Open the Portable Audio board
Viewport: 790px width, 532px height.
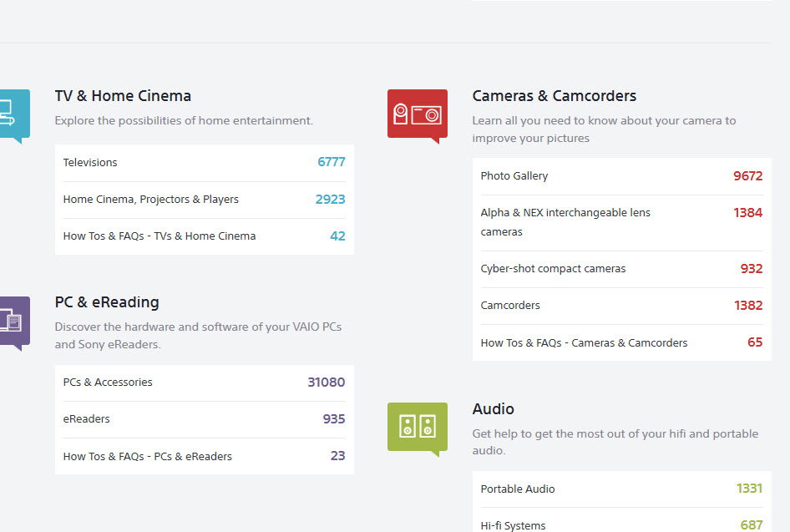518,489
